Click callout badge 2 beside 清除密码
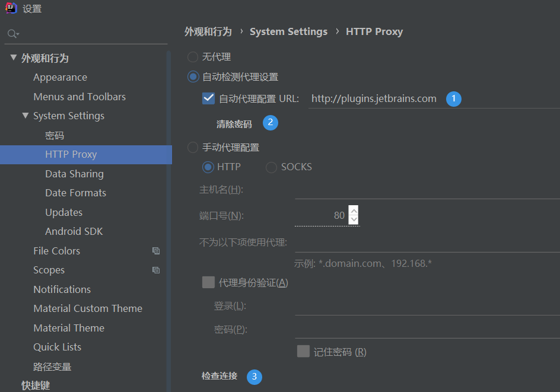560x392 pixels. [271, 123]
